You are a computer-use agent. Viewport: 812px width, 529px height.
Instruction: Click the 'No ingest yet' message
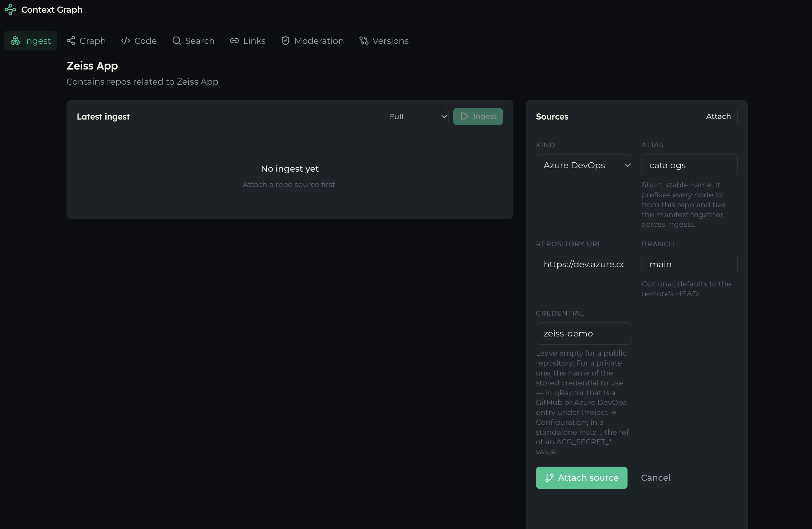point(290,169)
